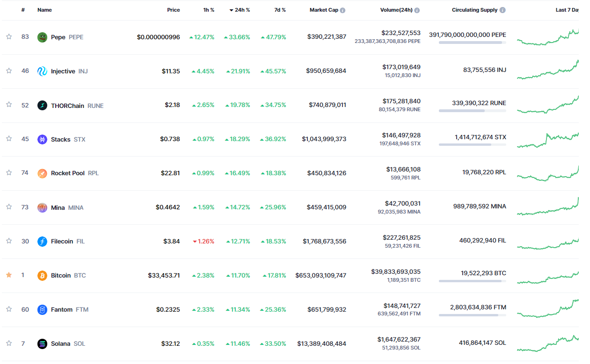This screenshot has width=590, height=364.
Task: Open the Filecoin FIL coin page
Action: 68,241
